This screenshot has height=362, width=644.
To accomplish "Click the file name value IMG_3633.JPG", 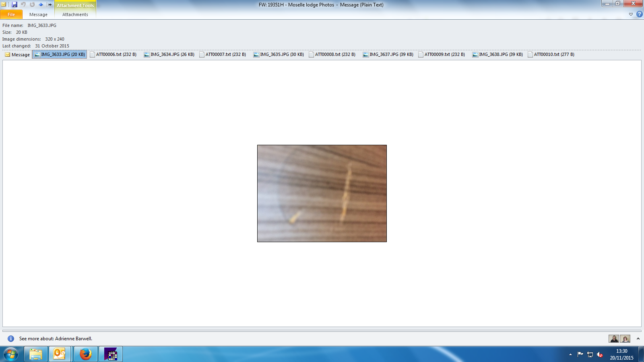I will click(x=42, y=25).
